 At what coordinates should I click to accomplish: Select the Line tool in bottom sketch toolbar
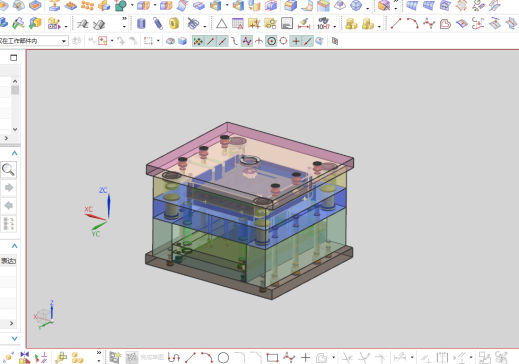190,358
